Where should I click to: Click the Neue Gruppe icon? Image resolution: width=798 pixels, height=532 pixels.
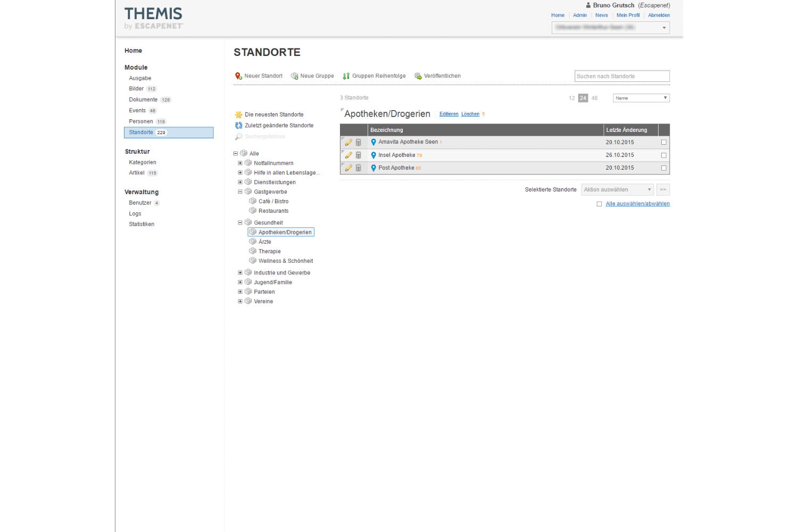click(x=294, y=76)
